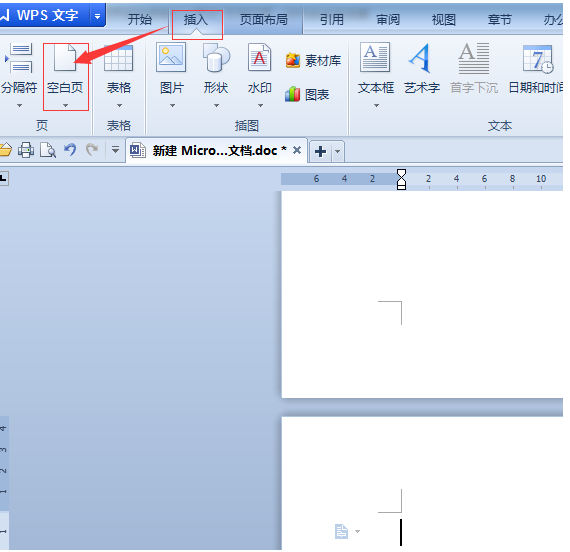
Task: Close the 新建 Micro...文档.doc tab
Action: 297,150
